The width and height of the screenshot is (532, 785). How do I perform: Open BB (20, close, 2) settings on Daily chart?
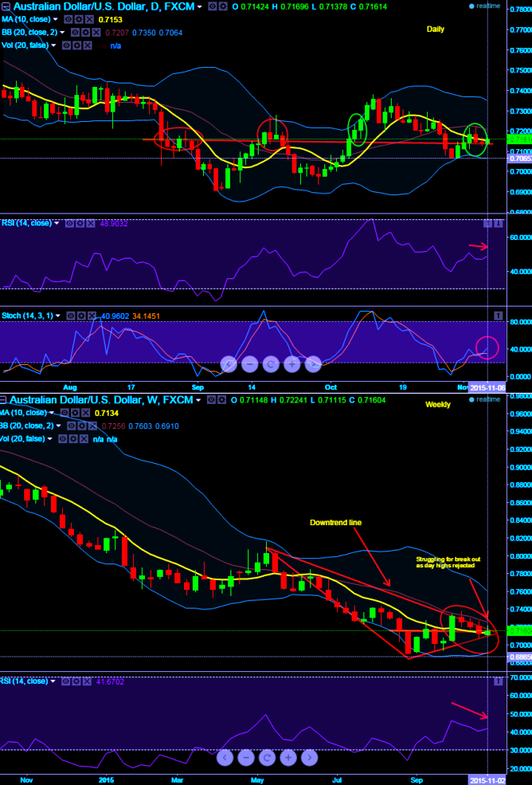click(85, 32)
